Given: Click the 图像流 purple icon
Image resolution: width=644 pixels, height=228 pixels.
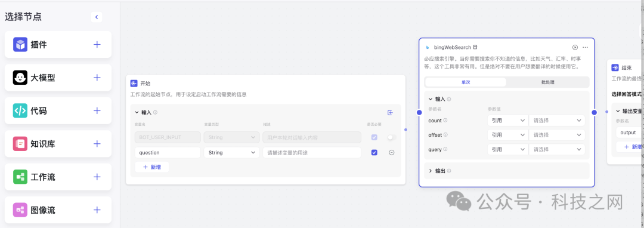Looking at the screenshot, I should 20,210.
